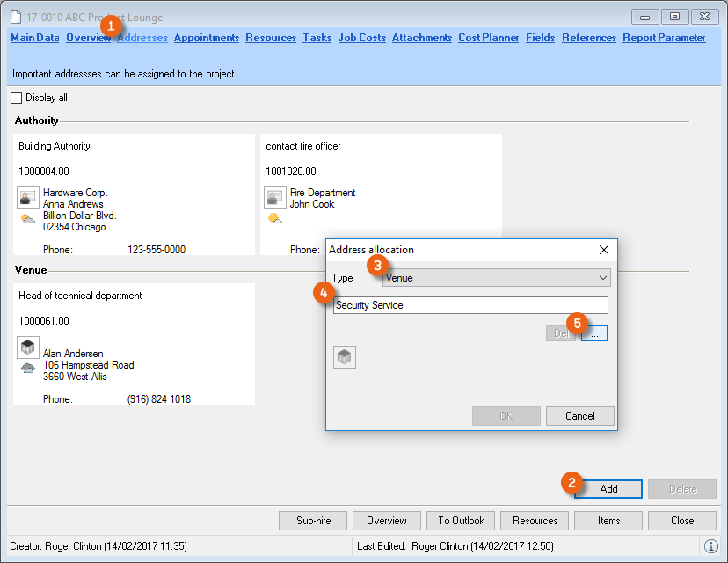Cancel the Address allocation dialog
728x563 pixels.
pyautogui.click(x=579, y=416)
